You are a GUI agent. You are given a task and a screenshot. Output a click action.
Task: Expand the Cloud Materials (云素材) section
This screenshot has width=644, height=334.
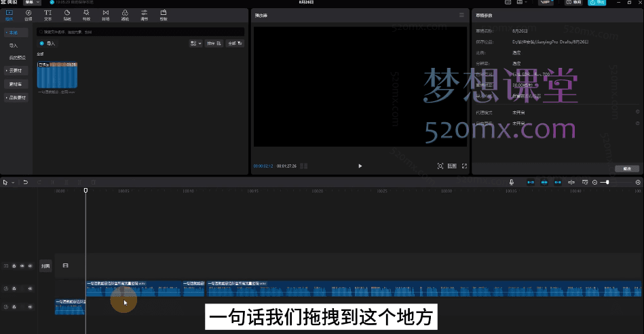16,71
